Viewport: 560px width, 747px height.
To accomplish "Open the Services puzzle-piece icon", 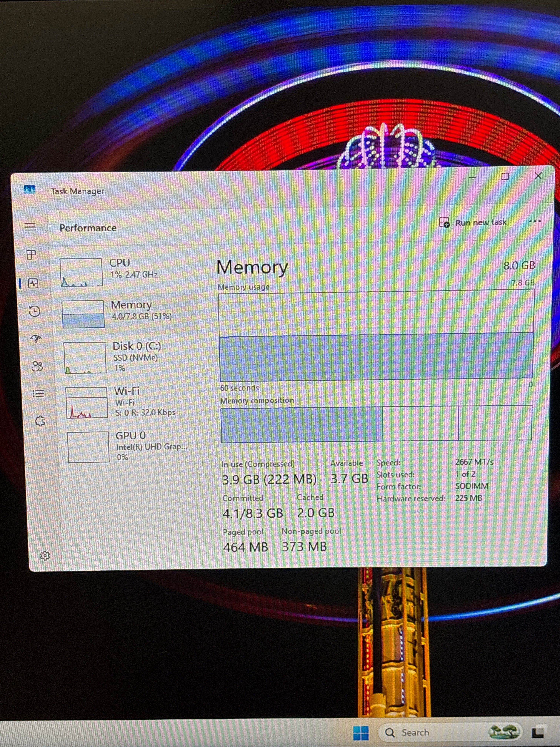I will (40, 421).
